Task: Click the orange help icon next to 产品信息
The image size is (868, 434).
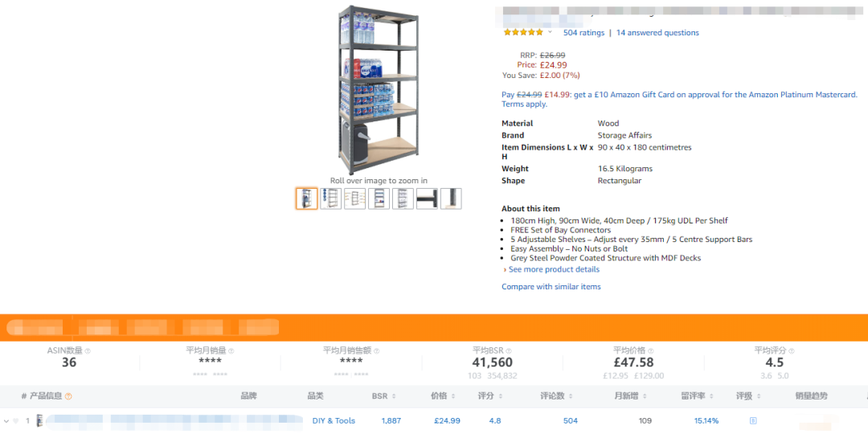Action: coord(68,396)
